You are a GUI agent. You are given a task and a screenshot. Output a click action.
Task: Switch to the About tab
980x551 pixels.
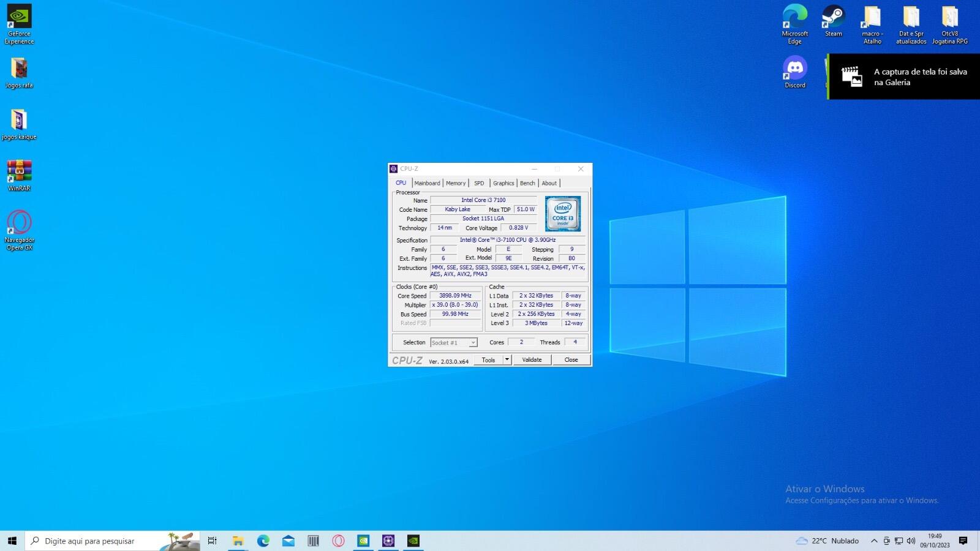click(549, 183)
